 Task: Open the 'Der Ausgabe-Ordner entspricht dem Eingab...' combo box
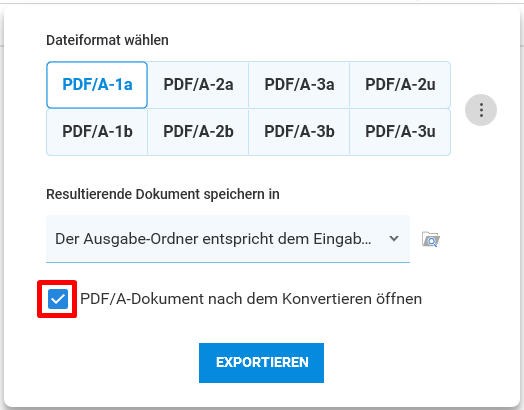(x=228, y=239)
